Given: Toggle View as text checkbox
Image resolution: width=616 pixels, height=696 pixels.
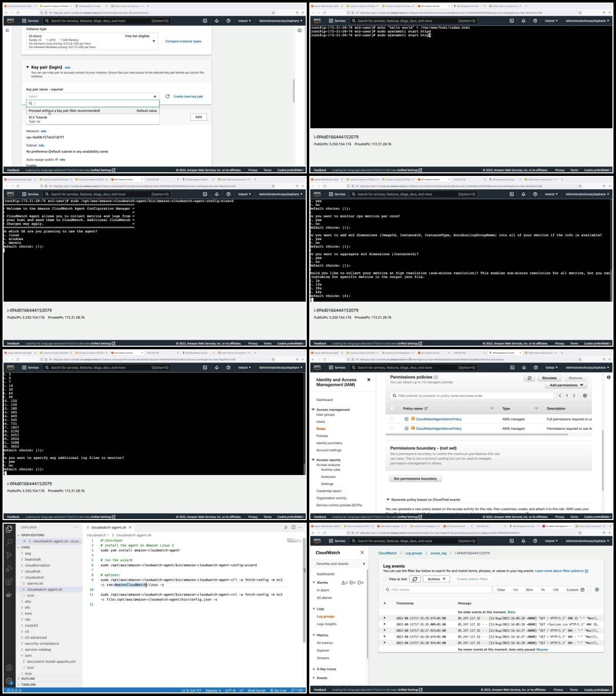Looking at the screenshot, I should 385,579.
